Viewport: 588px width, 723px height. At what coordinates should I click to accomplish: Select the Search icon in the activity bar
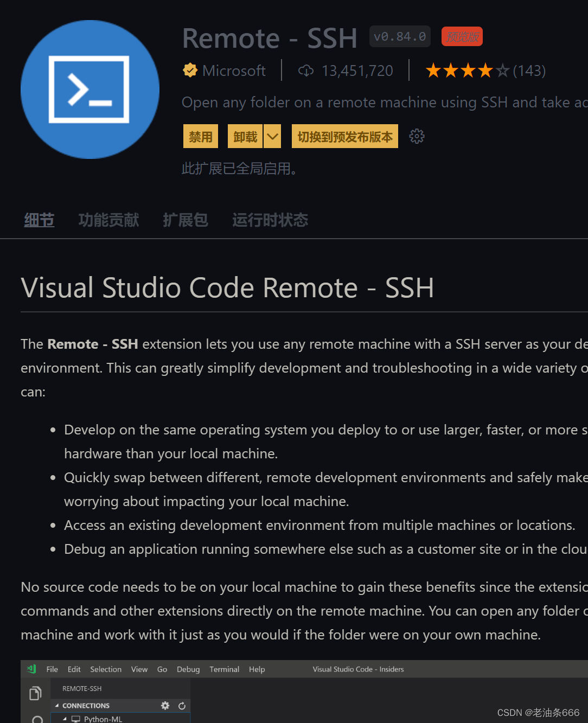pyautogui.click(x=36, y=719)
